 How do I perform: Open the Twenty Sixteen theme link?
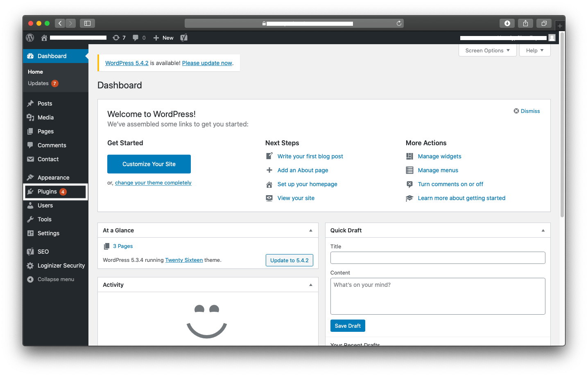[184, 260]
